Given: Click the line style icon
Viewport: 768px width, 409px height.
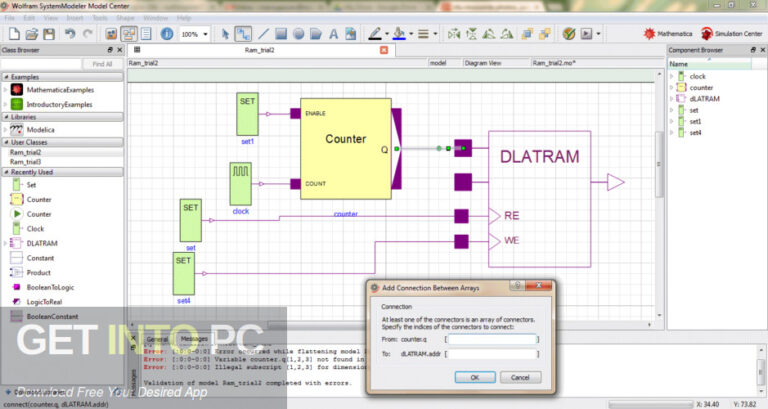Looking at the screenshot, I should point(424,34).
